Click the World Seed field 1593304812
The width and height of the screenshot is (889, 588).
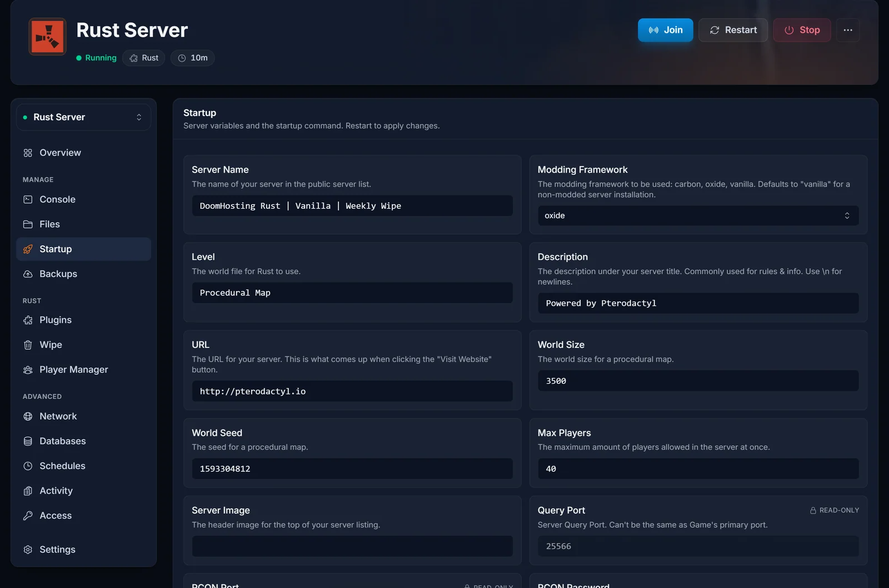click(x=352, y=469)
